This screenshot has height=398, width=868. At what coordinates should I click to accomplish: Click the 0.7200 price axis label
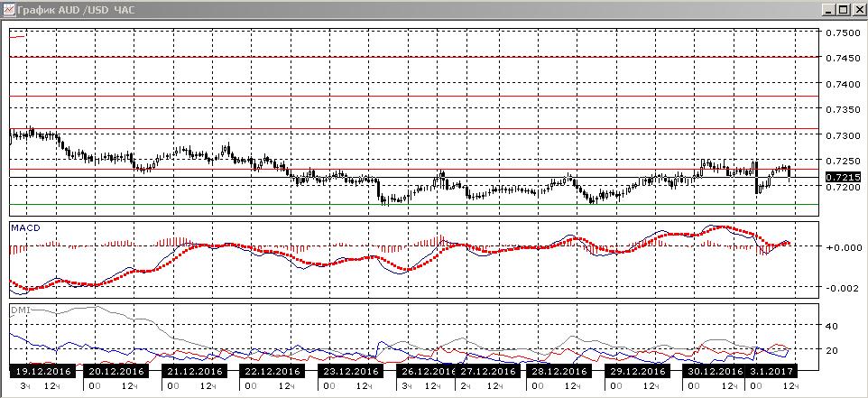pos(842,188)
